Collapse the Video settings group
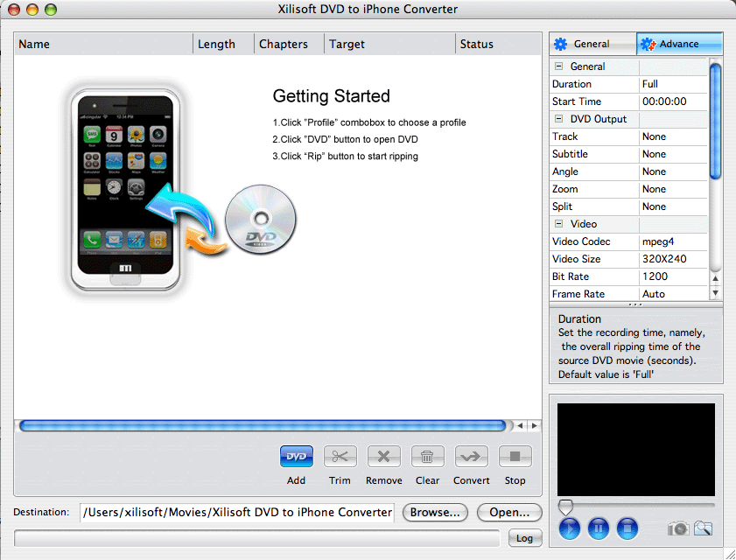This screenshot has width=736, height=560. [x=558, y=224]
